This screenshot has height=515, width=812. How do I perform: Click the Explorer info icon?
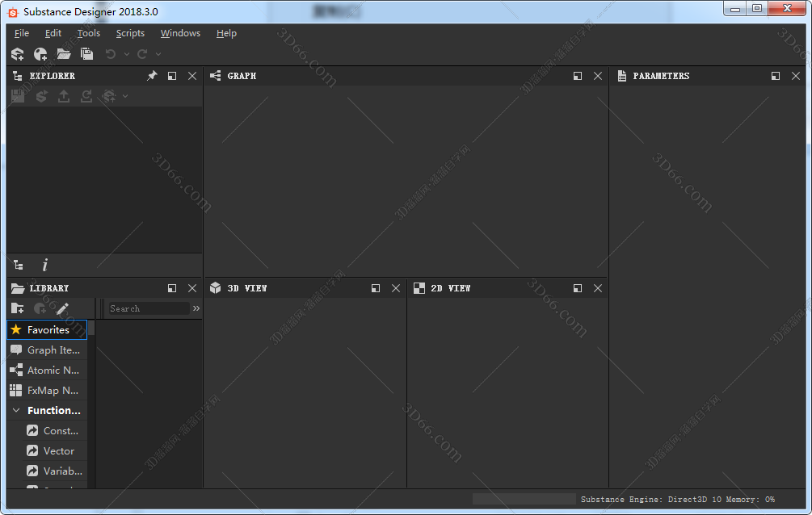click(45, 265)
